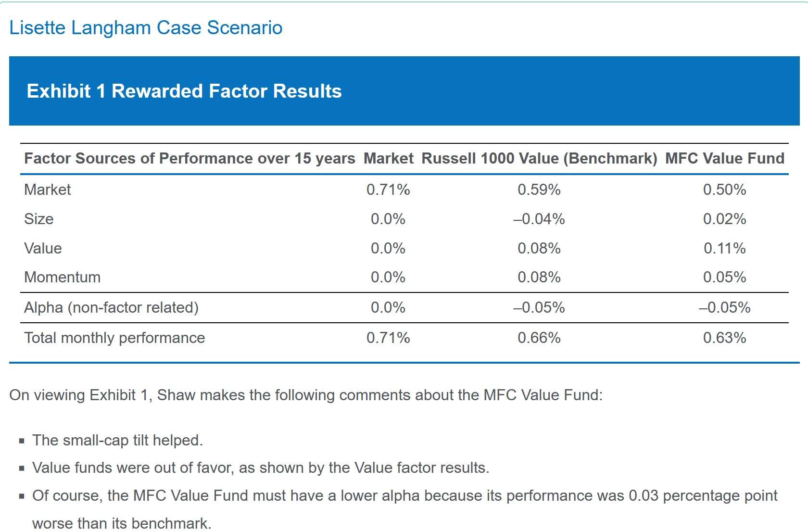Select the Size row label
This screenshot has width=808, height=532.
pyautogui.click(x=39, y=219)
